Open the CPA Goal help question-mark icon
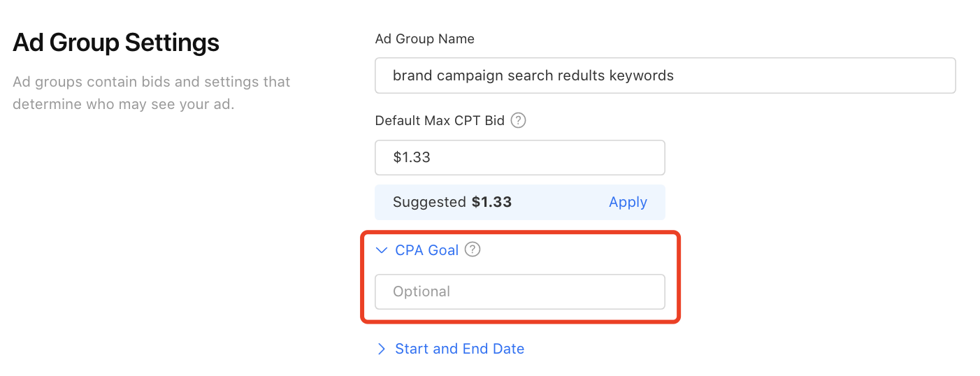Image resolution: width=980 pixels, height=376 pixels. (x=473, y=250)
